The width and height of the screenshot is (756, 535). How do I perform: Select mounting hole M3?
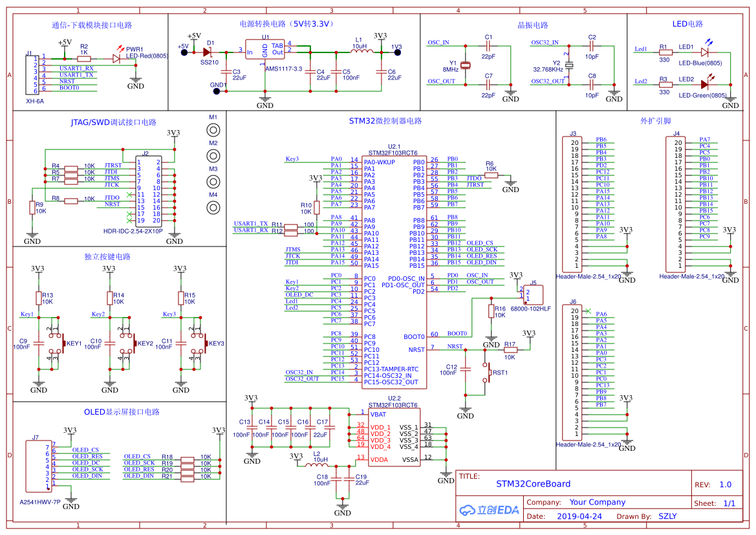tap(213, 182)
